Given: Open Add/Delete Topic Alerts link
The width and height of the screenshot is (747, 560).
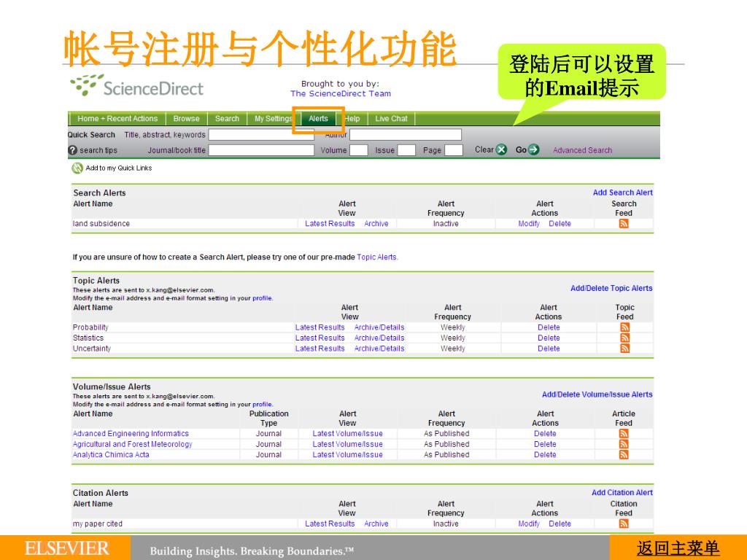Looking at the screenshot, I should (x=611, y=289).
